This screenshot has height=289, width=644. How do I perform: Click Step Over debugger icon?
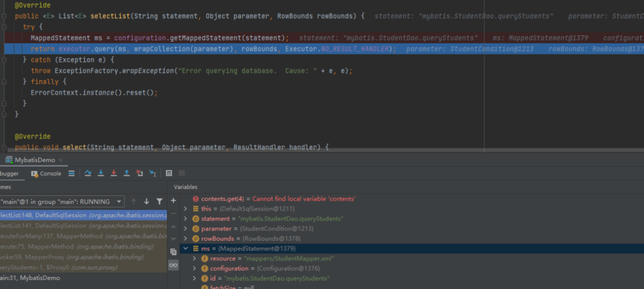click(x=88, y=174)
